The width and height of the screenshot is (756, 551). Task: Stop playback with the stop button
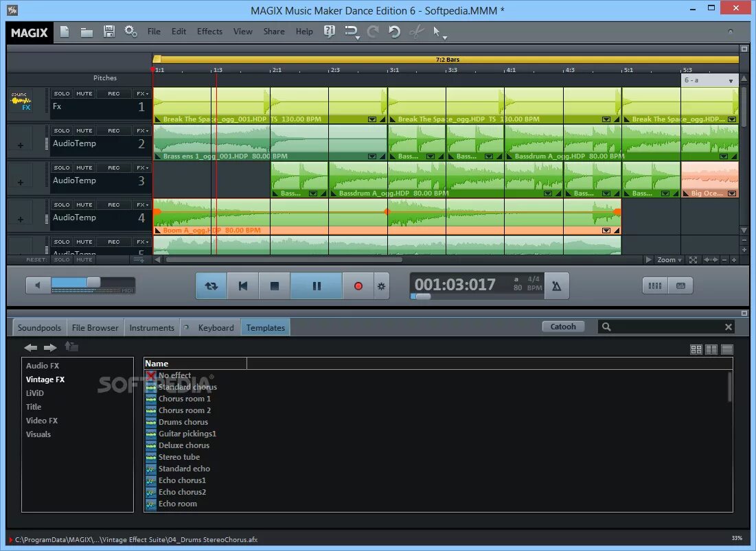pyautogui.click(x=275, y=285)
